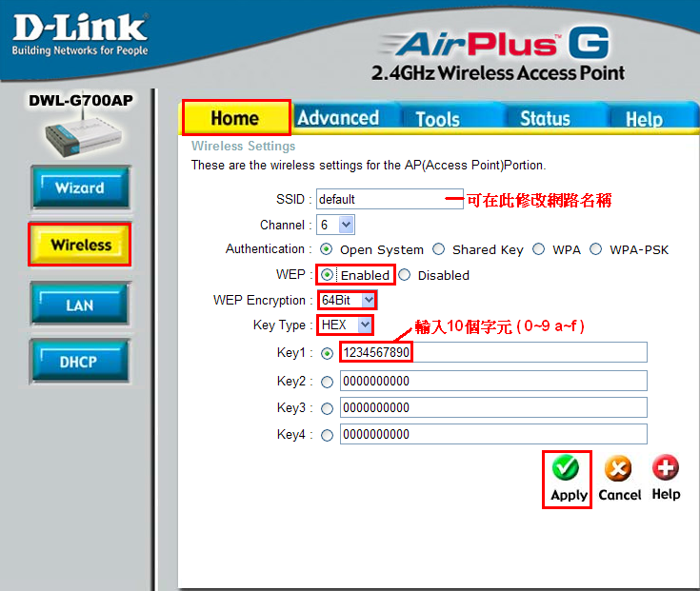Click the DWL-G700AP device image
Image resolution: width=700 pixels, height=591 pixels.
coord(82,134)
